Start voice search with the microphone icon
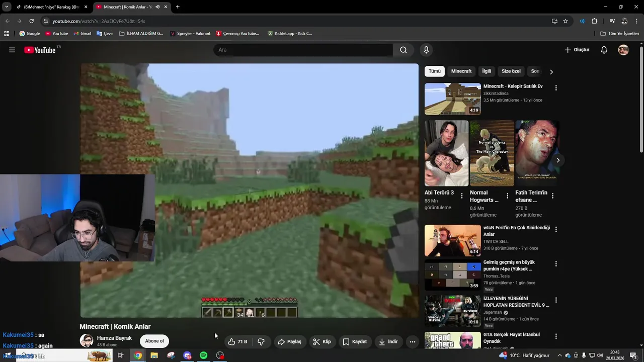 426,50
